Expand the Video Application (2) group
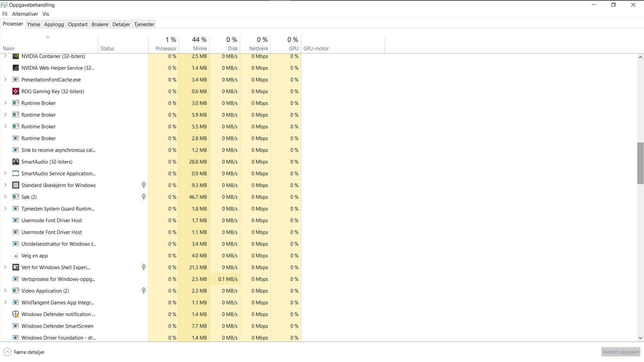The image size is (644, 362). (x=5, y=291)
